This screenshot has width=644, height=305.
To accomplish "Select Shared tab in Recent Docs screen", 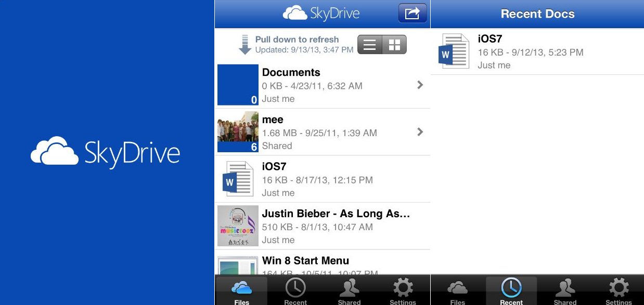I will (x=565, y=291).
